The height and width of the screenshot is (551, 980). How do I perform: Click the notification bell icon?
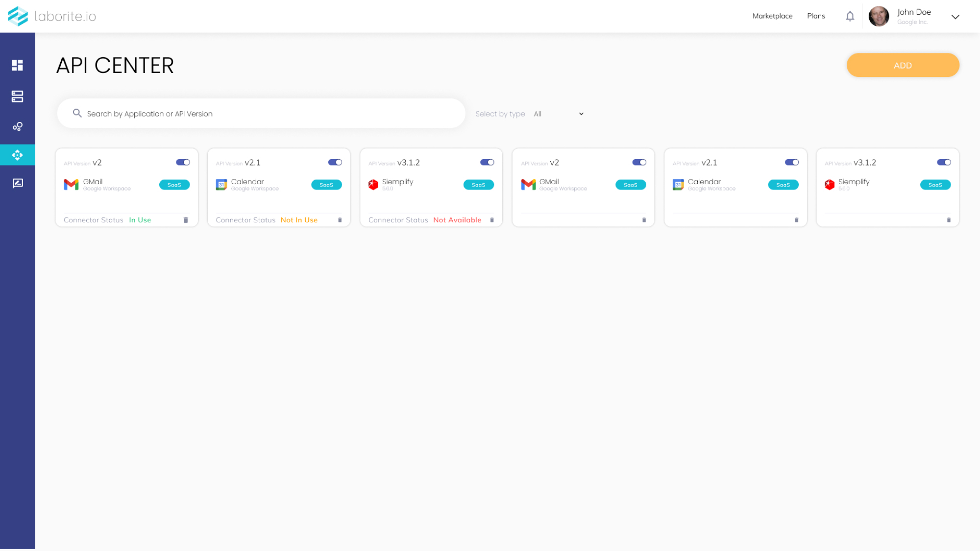850,16
